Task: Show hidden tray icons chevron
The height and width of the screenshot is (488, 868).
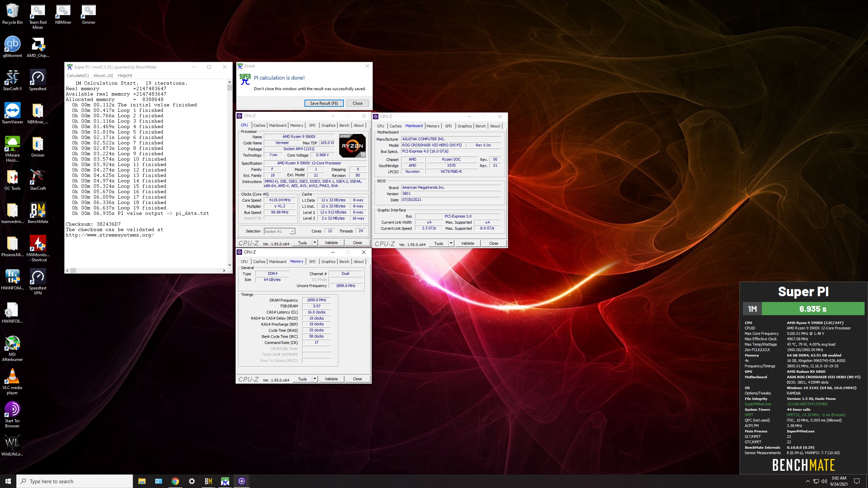Action: click(808, 481)
